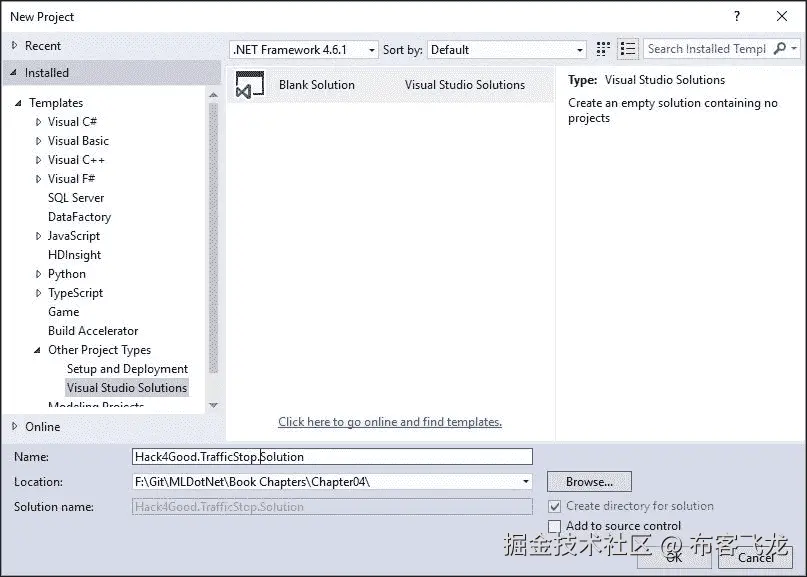Click the Python label in tree
Viewport: 807px width, 577px height.
point(67,274)
